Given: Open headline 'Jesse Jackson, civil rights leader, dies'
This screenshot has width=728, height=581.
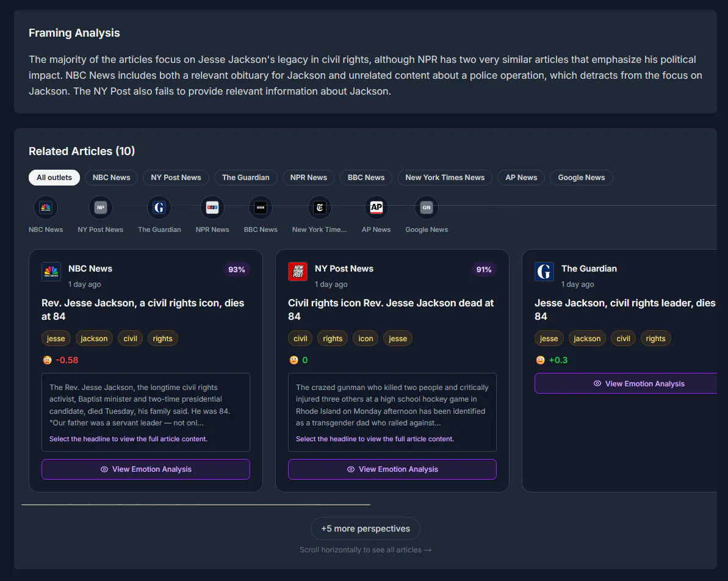Looking at the screenshot, I should click(625, 310).
